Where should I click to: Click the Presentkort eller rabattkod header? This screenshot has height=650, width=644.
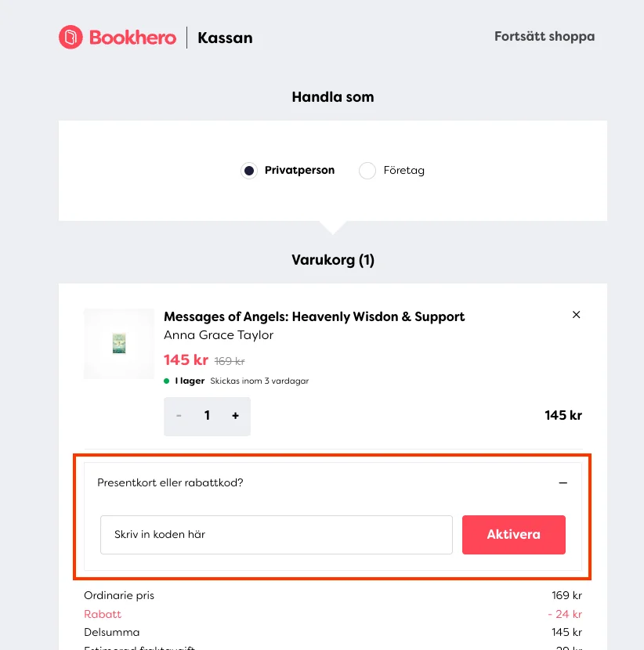(x=170, y=483)
